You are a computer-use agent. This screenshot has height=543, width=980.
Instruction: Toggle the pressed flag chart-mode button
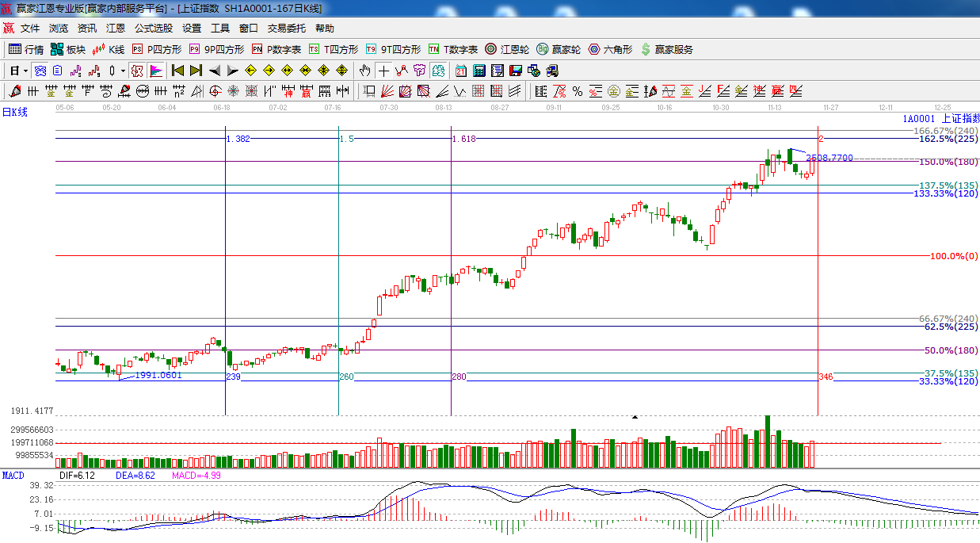pyautogui.click(x=156, y=71)
